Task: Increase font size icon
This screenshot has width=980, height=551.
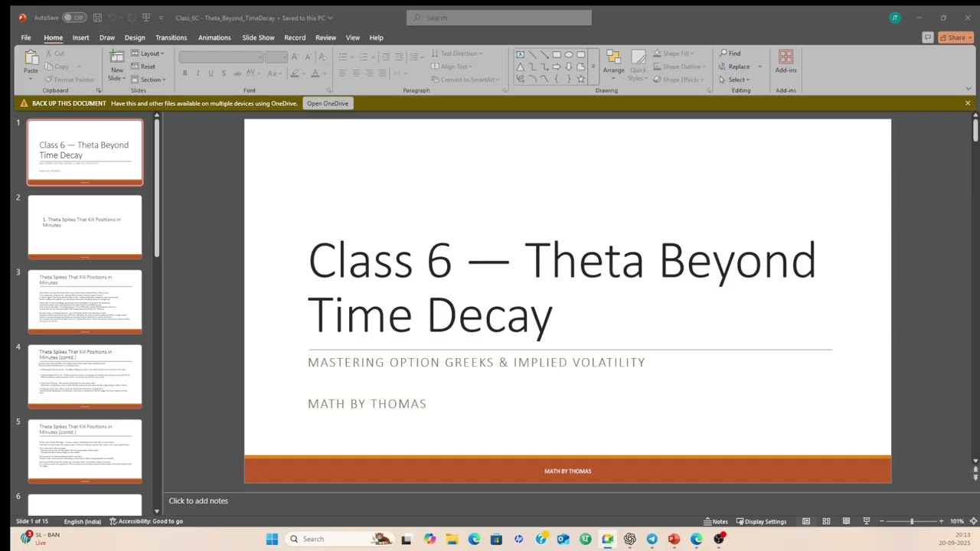Action: (295, 57)
